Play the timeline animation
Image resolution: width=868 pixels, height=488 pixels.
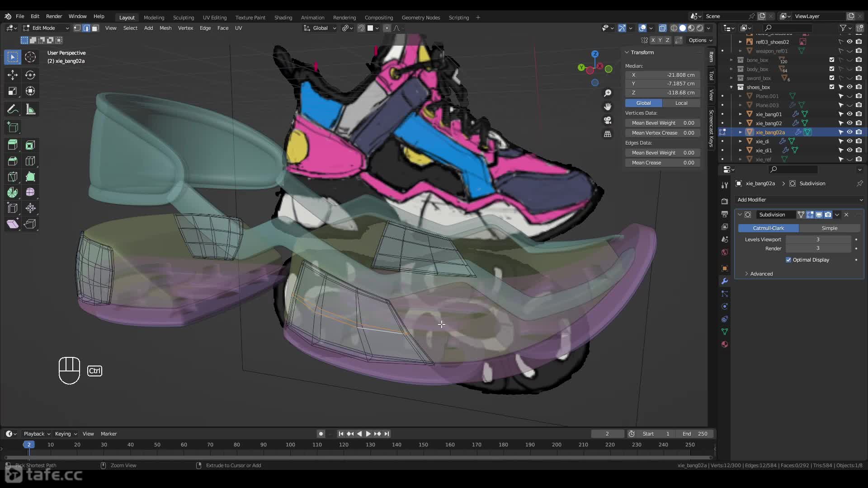(368, 434)
